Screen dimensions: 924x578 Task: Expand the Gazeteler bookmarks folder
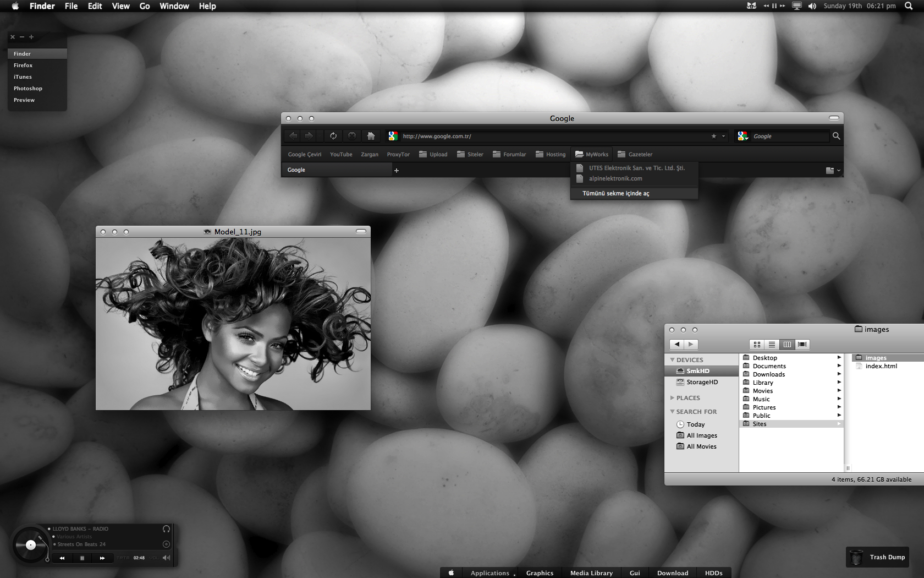(635, 155)
